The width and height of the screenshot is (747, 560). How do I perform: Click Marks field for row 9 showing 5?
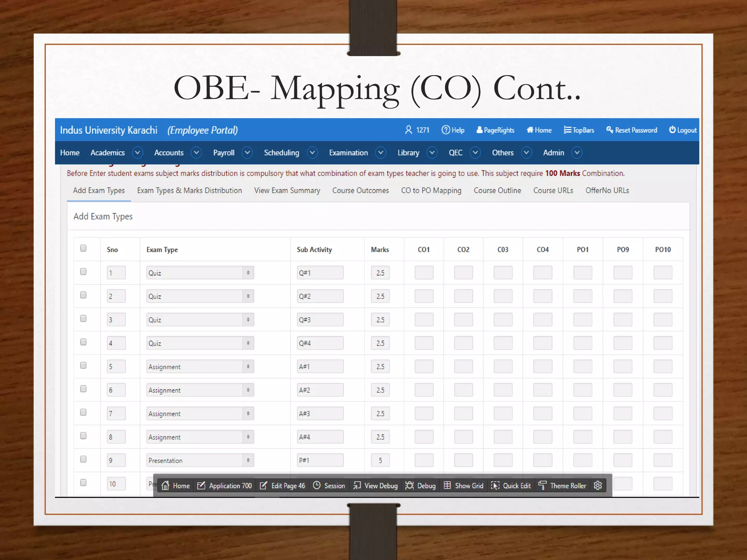point(380,460)
